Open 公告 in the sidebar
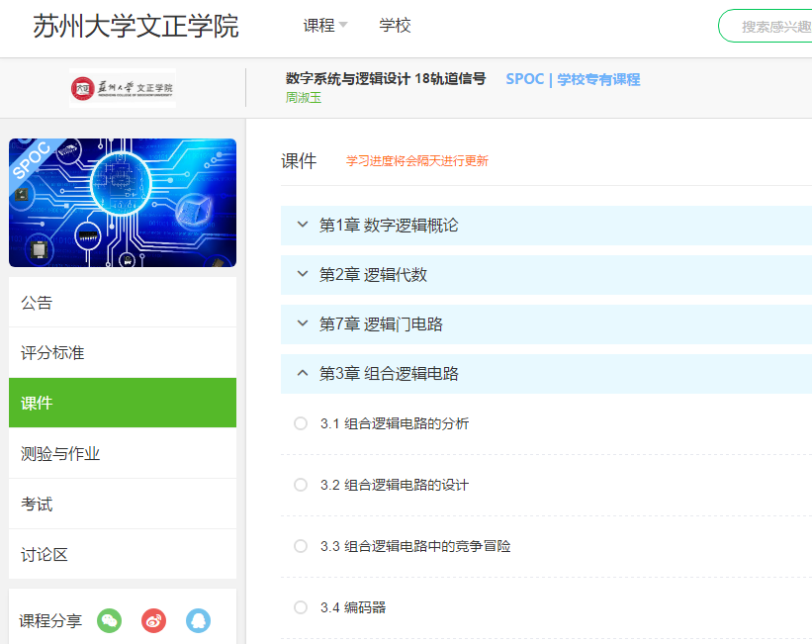 (123, 303)
